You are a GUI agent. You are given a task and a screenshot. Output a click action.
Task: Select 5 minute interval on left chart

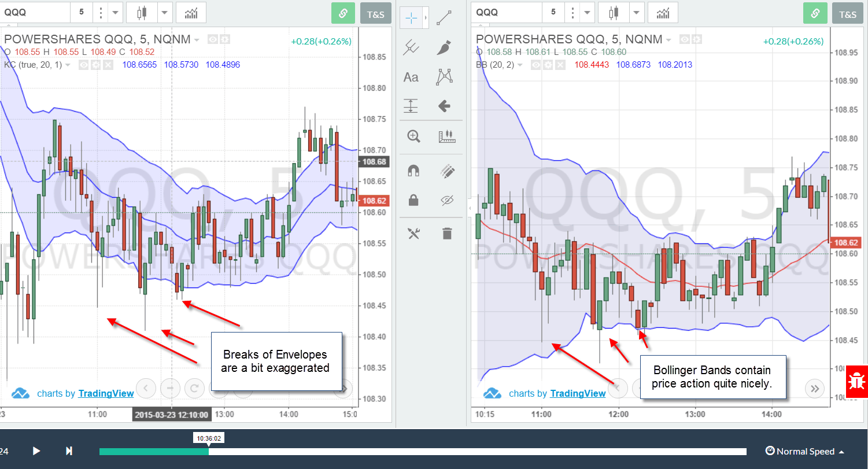(x=82, y=12)
